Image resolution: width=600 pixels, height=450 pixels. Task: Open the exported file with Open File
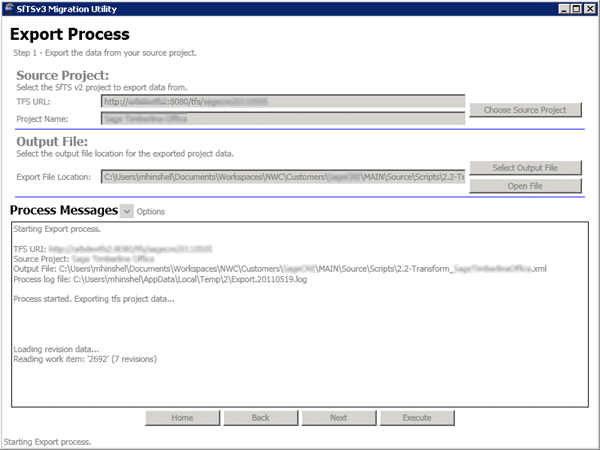tap(525, 186)
